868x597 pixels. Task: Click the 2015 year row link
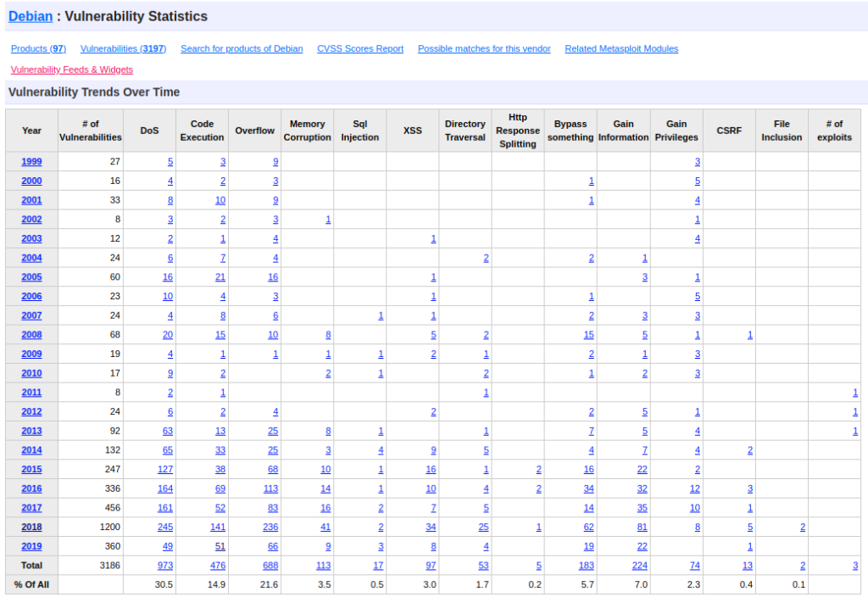(31, 470)
